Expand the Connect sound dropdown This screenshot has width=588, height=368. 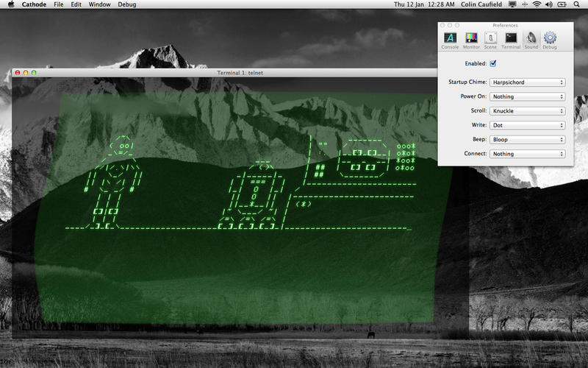[527, 154]
